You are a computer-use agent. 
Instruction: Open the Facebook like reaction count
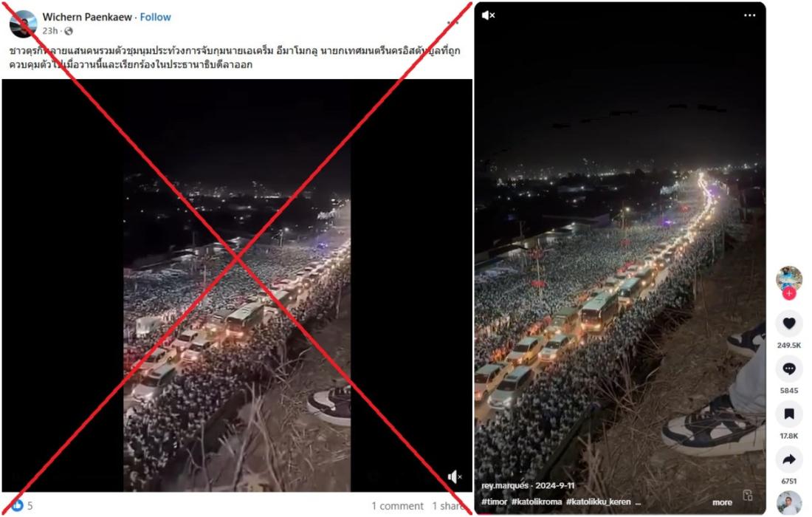(22, 506)
